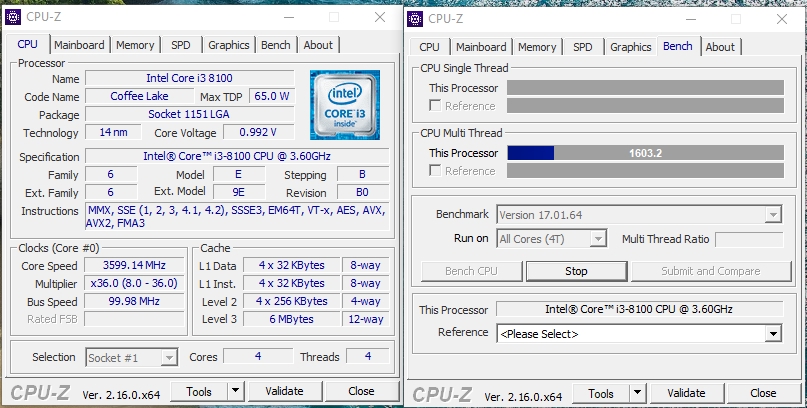Click the multi thread progress bar showing 1603.2
This screenshot has width=807, height=408.
click(x=645, y=153)
